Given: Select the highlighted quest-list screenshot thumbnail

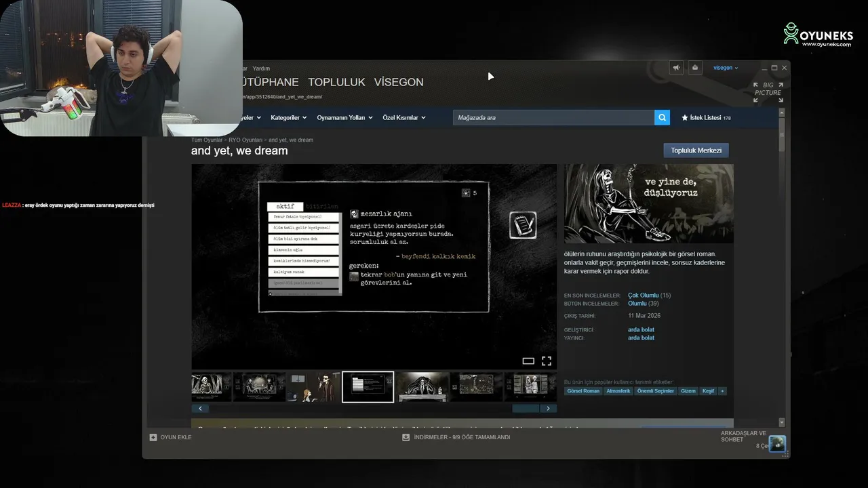Looking at the screenshot, I should point(368,387).
